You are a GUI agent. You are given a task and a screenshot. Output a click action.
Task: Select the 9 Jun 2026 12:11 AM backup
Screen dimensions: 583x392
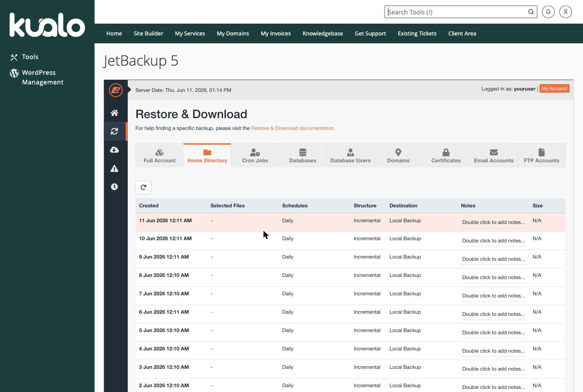(351, 259)
